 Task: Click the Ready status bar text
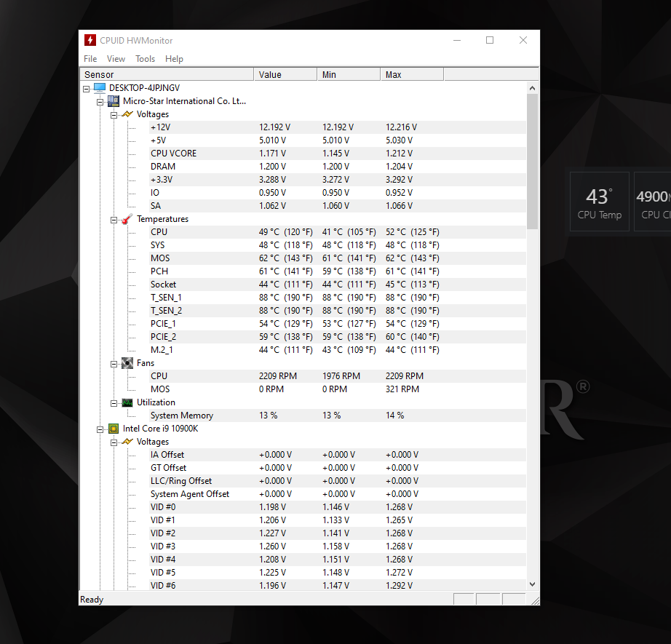92,600
